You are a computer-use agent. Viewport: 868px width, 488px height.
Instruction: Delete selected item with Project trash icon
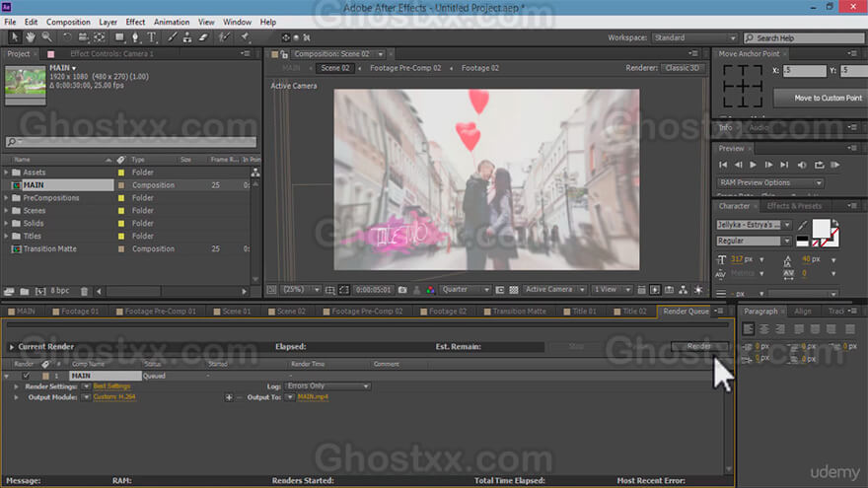[84, 291]
